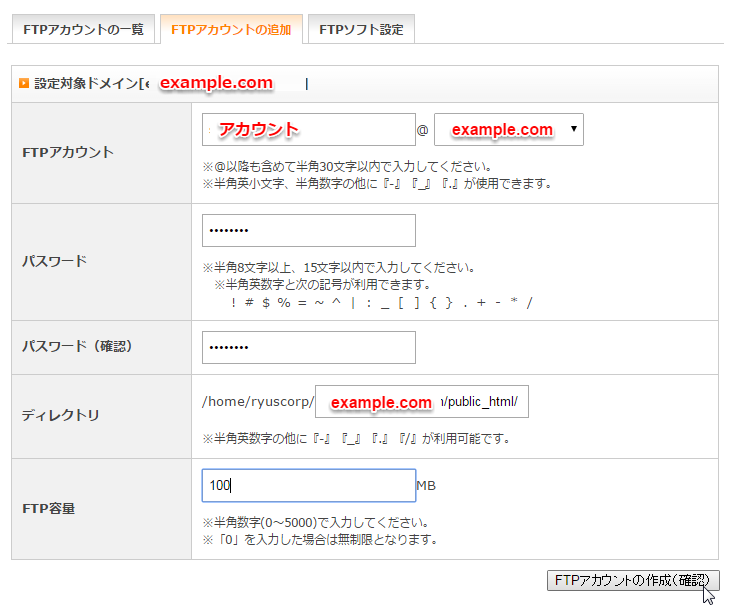Viewport: 734px width, 612px height.
Task: Open the domain dropdown after the @ sign
Action: coord(509,129)
